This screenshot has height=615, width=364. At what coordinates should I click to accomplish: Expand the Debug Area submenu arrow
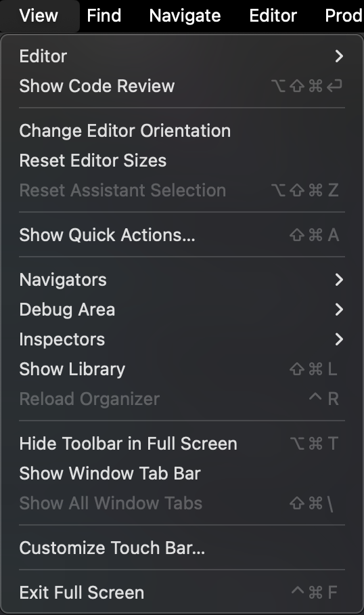[339, 310]
